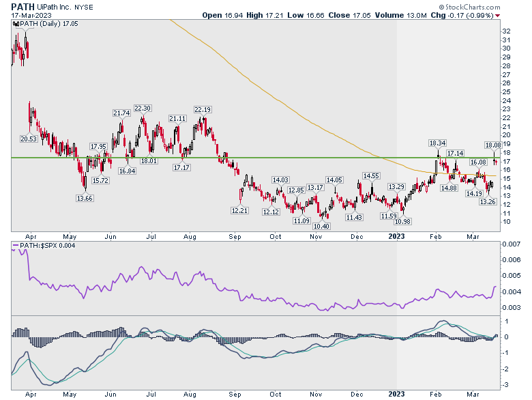Click the 'Nov' label on the price chart axis

(x=316, y=237)
